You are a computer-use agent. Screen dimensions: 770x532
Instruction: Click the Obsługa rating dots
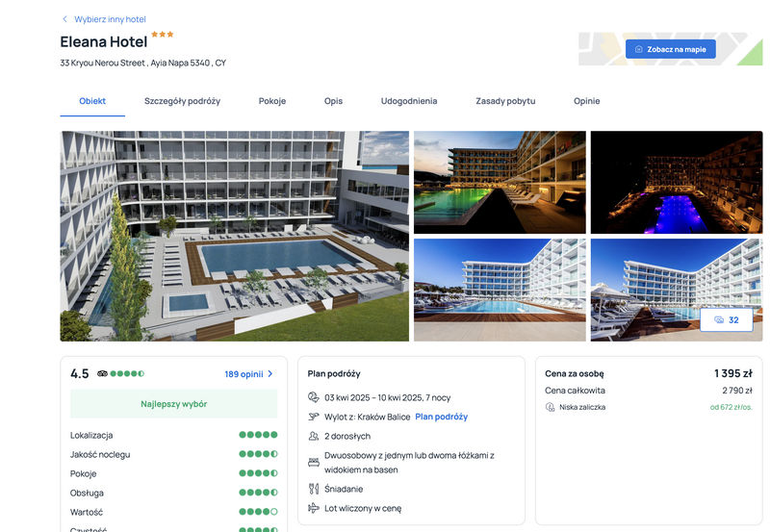(x=258, y=493)
